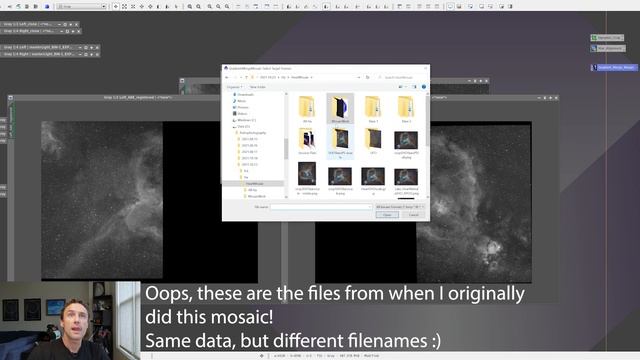Select the Pane 2 folder
Viewport: 640px width, 360px height.
406,109
